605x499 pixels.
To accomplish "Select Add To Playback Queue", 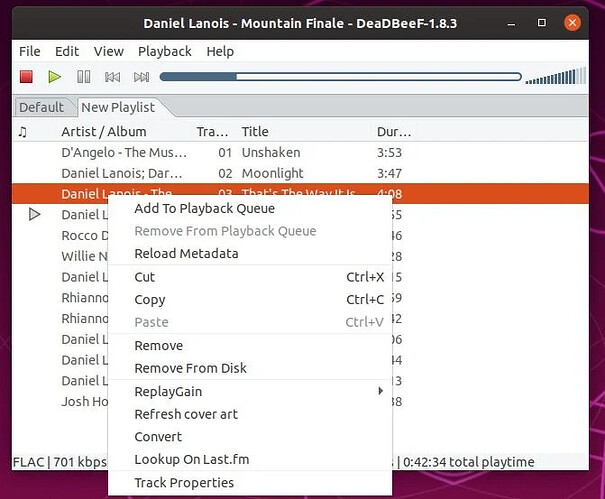I will (x=204, y=208).
